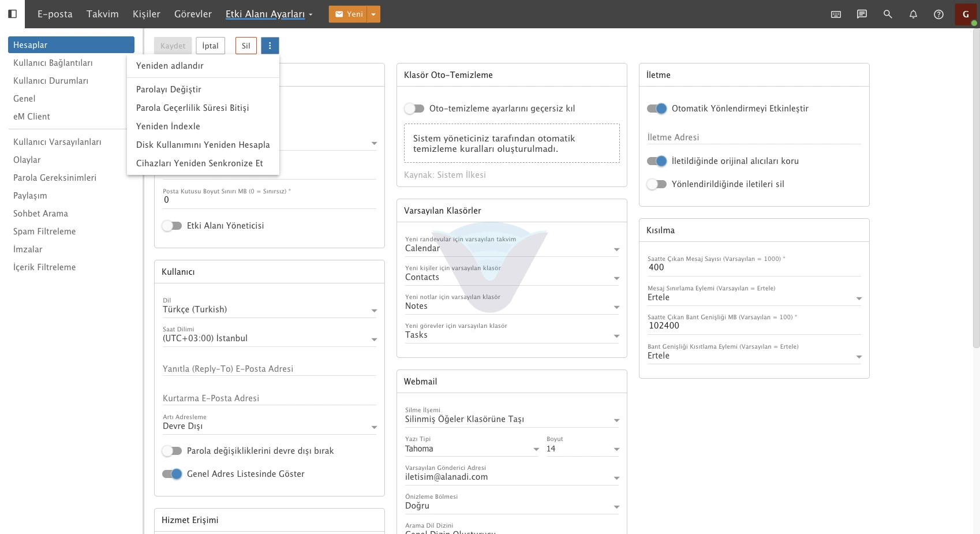Viewport: 980px width, 534px height.
Task: Click the vertical page scrollbar
Action: click(976, 188)
